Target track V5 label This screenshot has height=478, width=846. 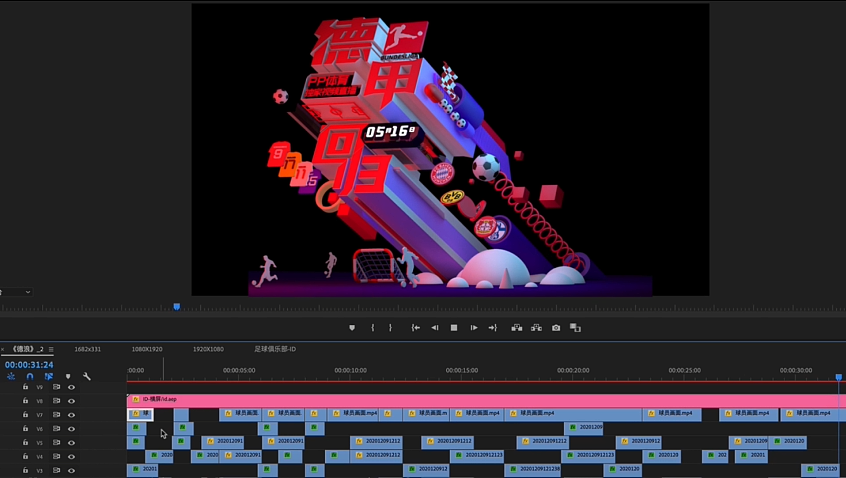(x=39, y=443)
